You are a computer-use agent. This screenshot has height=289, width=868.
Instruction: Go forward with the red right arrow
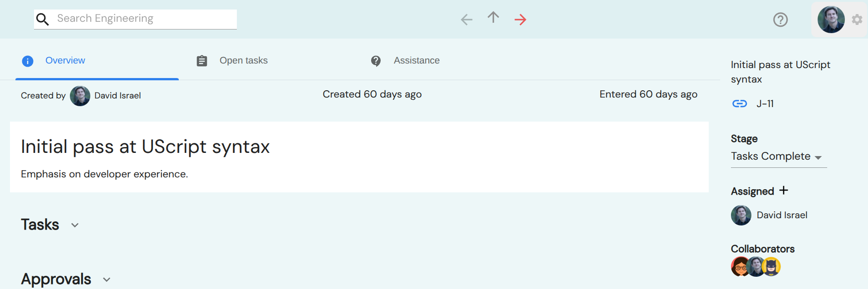[x=520, y=20]
